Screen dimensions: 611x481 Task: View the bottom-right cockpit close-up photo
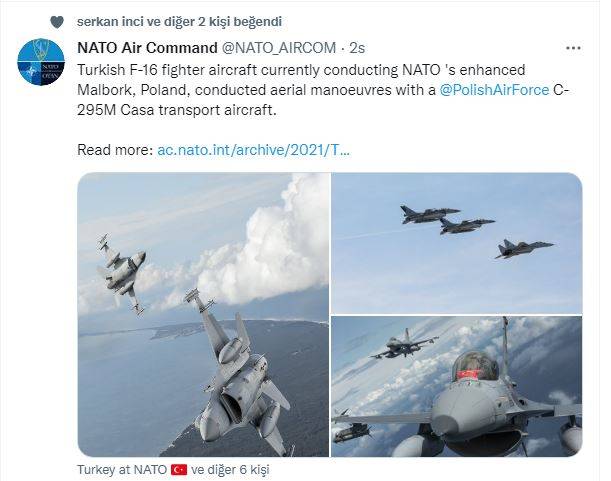[457, 386]
